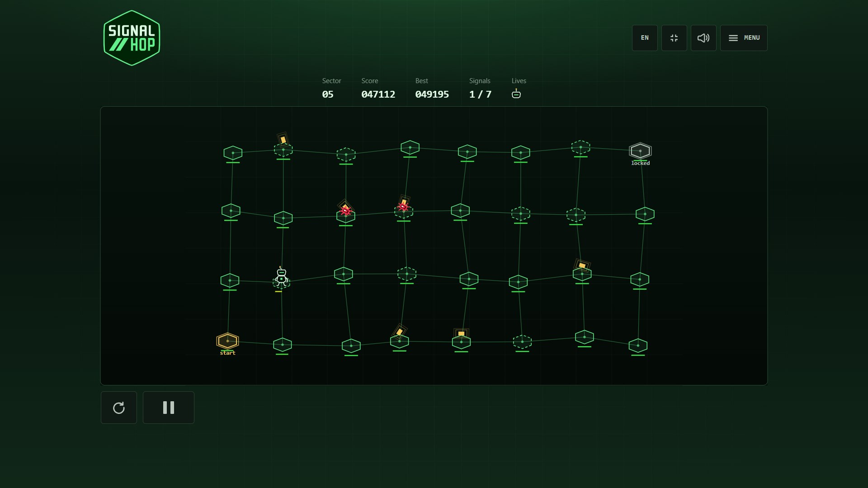The image size is (868, 488).
Task: Select the start node hexagon
Action: tap(227, 341)
